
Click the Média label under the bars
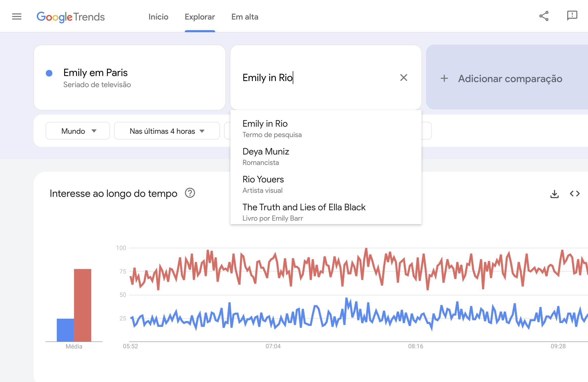pyautogui.click(x=74, y=347)
